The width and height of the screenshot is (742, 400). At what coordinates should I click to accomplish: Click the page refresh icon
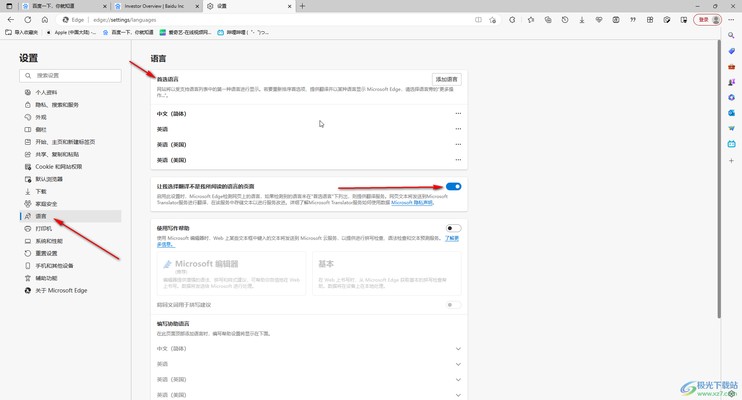click(x=28, y=20)
